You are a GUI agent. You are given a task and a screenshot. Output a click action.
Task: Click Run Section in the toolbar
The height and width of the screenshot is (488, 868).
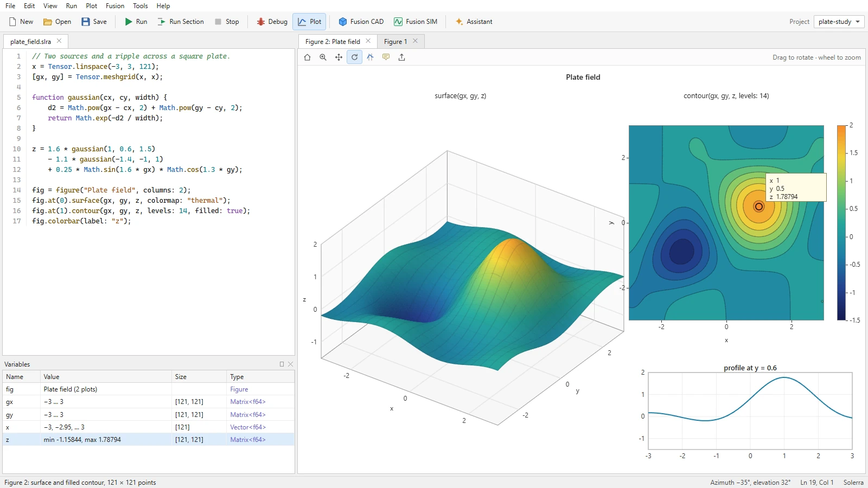point(181,22)
